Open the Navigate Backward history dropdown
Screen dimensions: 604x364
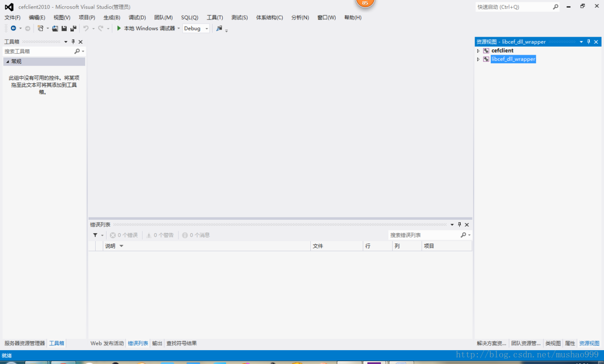coord(20,29)
